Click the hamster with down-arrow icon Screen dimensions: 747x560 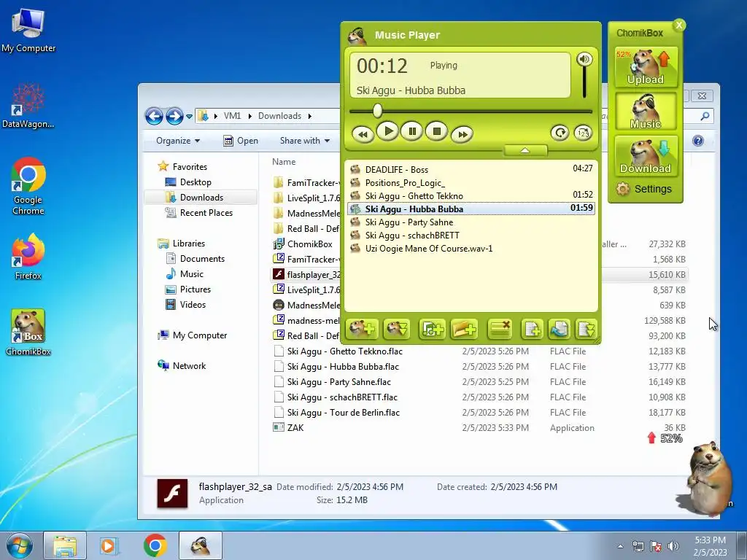[x=396, y=329]
